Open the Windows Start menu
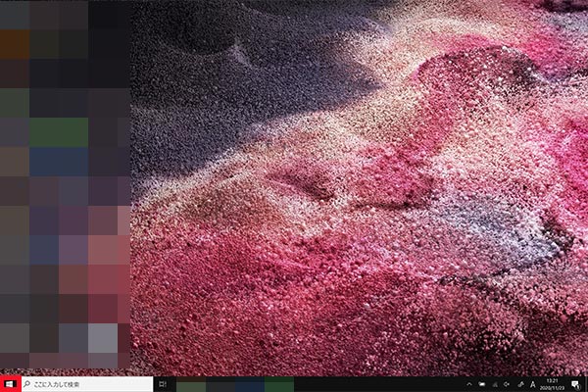The image size is (588, 392). (x=10, y=384)
